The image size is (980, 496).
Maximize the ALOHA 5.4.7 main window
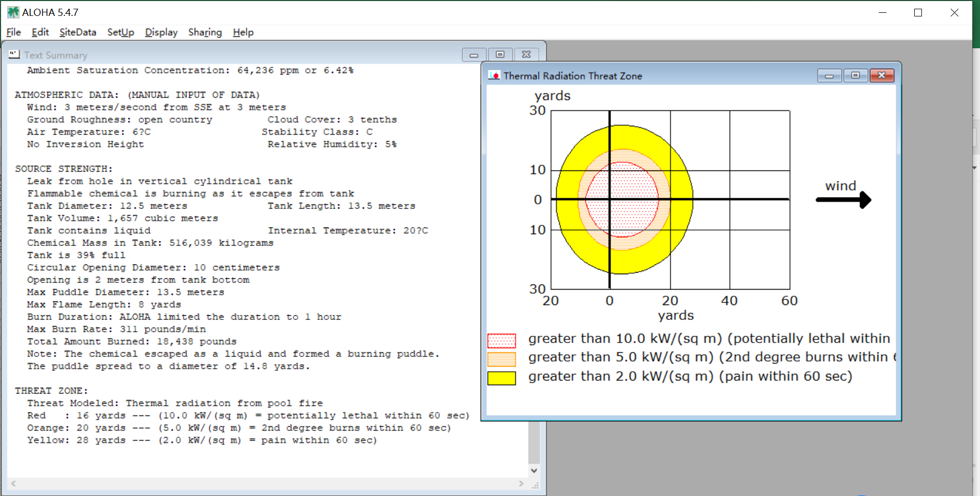coord(918,12)
